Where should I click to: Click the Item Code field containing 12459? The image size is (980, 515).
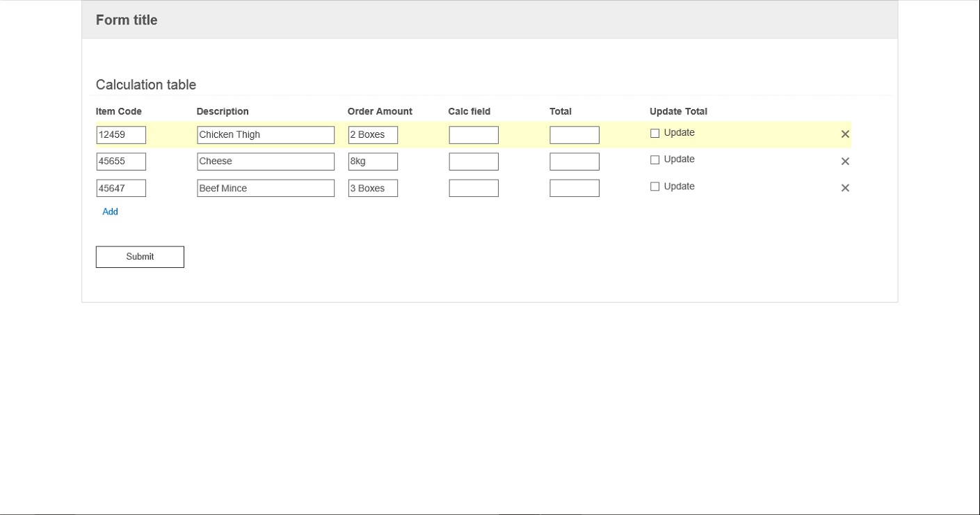pyautogui.click(x=121, y=135)
